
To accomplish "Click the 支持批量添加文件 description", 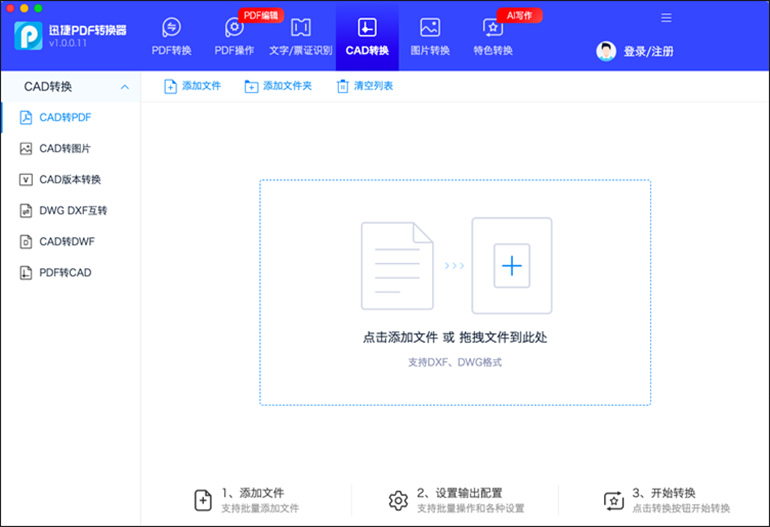I will click(x=260, y=508).
